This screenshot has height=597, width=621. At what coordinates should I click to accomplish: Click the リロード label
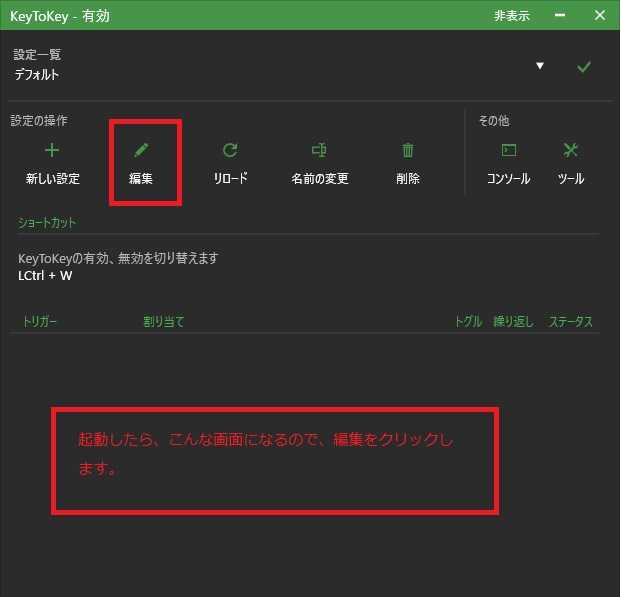click(x=230, y=178)
